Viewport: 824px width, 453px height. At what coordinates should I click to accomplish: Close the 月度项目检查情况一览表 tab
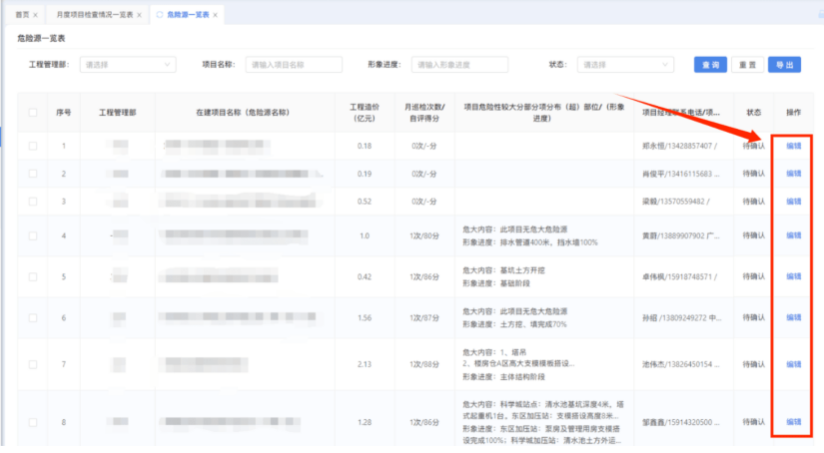coord(139,16)
